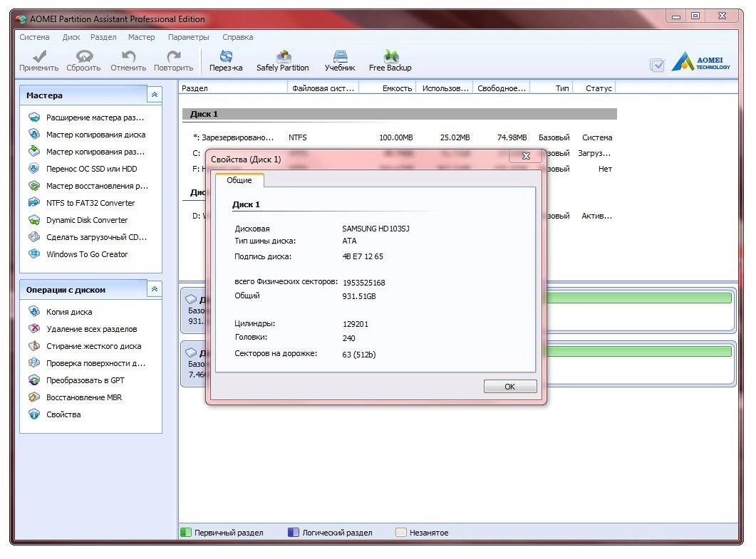756x559 pixels.
Task: Close the Свойства (Диск 1) dialog
Action: [x=526, y=156]
